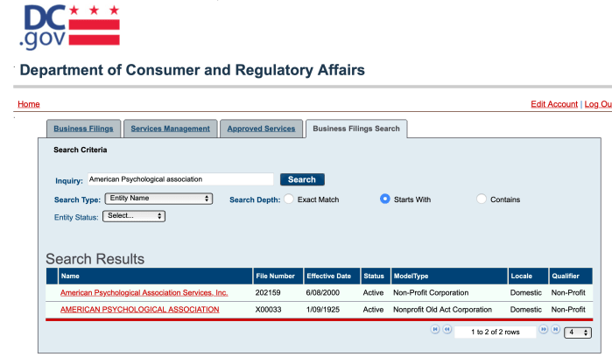Select Starts With search depth
Viewport: 612px width, 364px height.
[x=385, y=199]
